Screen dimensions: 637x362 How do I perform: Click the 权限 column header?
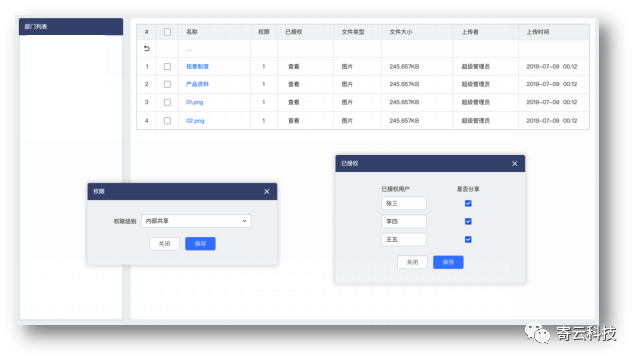(264, 32)
